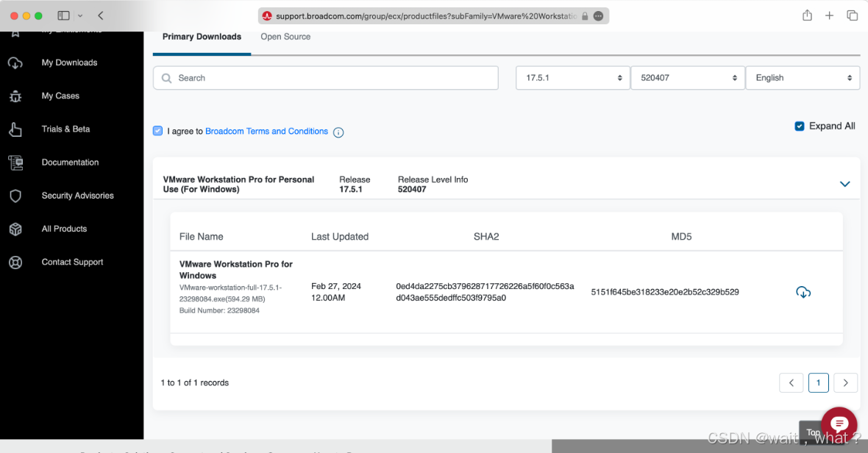Open All Products in sidebar
This screenshot has width=868, height=453.
64,229
